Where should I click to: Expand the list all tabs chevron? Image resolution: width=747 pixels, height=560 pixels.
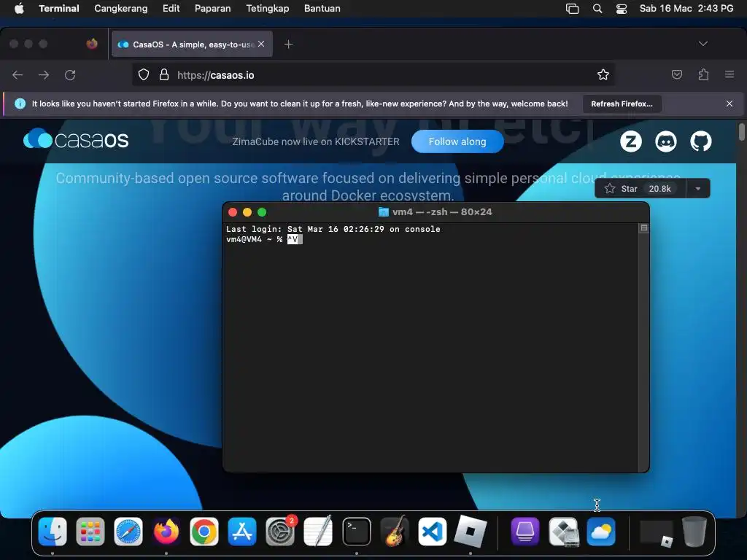point(703,44)
